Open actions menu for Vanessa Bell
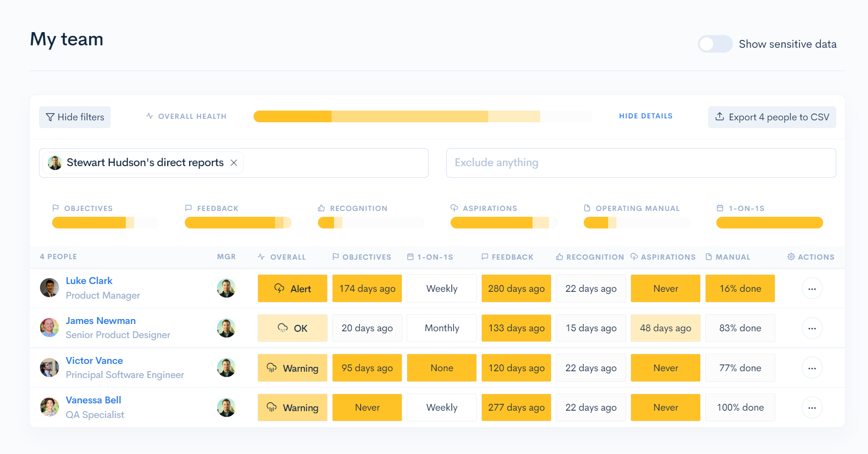The height and width of the screenshot is (454, 868). [x=812, y=408]
